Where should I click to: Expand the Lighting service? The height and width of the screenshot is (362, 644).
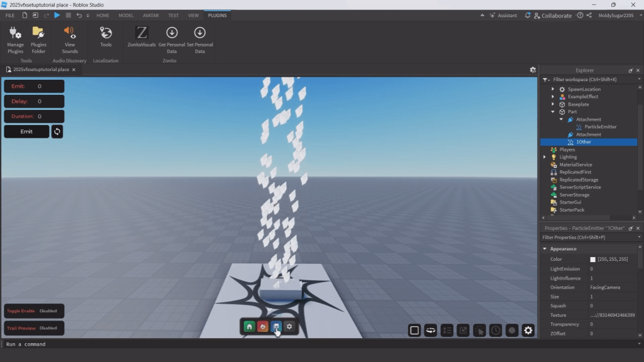(x=545, y=157)
